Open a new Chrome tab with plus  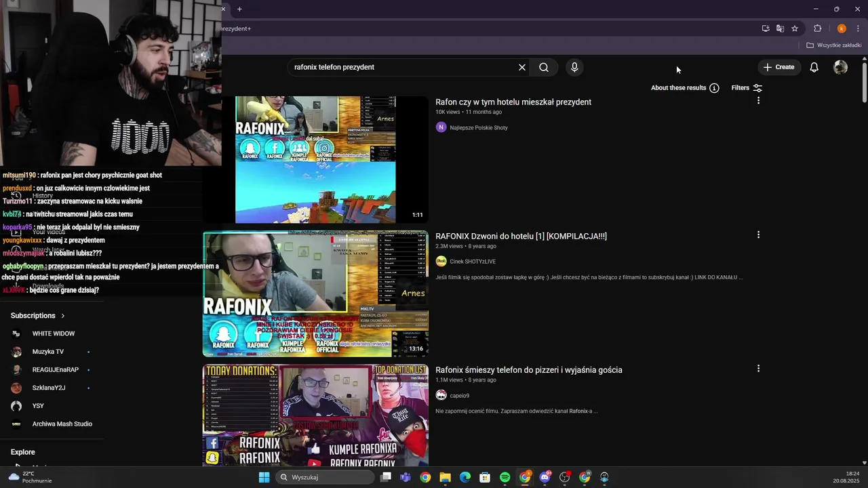coord(239,9)
